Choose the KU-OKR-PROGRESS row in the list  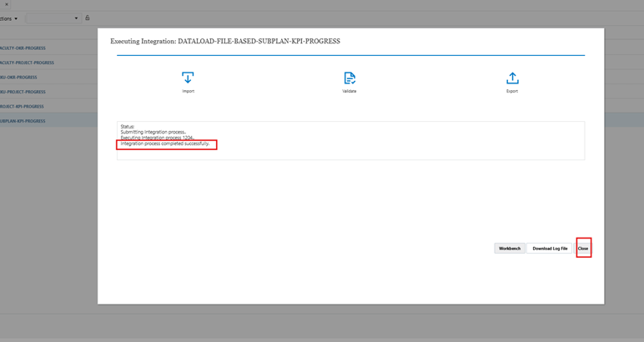[x=19, y=78]
